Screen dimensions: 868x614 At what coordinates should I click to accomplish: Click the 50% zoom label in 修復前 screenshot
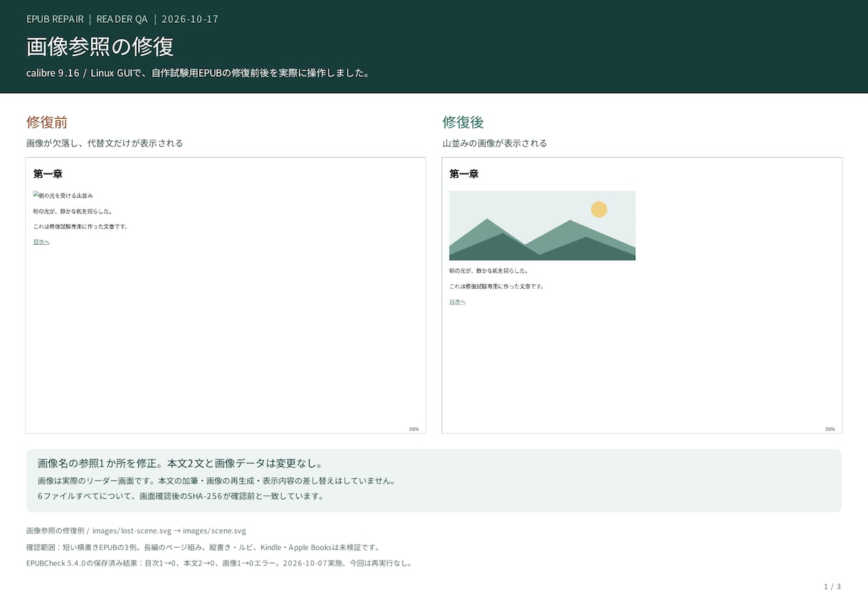pos(414,429)
